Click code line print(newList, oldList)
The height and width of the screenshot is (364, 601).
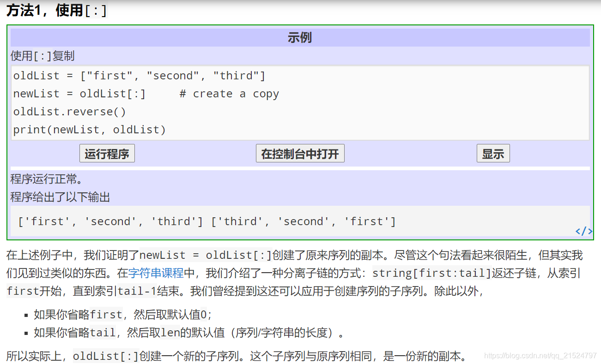tap(89, 130)
